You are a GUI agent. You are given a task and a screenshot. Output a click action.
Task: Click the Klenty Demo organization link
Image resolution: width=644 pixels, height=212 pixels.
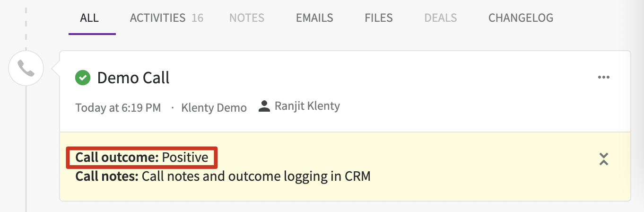click(214, 107)
